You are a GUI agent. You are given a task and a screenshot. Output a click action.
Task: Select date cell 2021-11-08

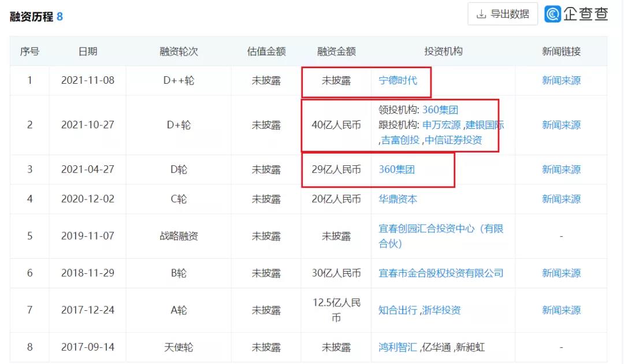pyautogui.click(x=88, y=80)
